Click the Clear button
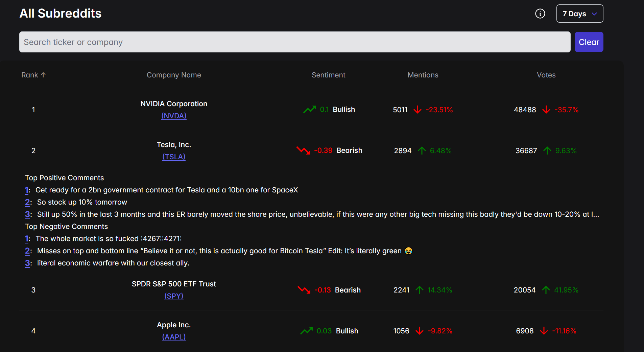 [x=589, y=42]
